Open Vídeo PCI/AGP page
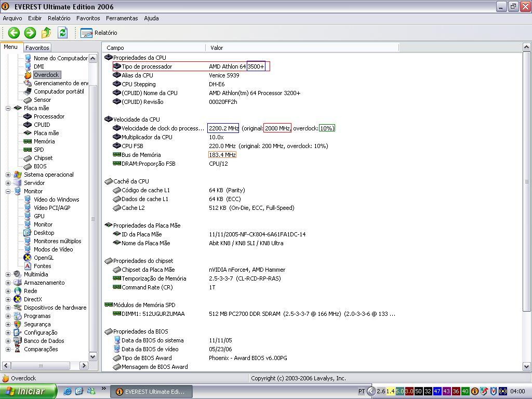Viewport: 532px width, 399px height. tap(52, 208)
